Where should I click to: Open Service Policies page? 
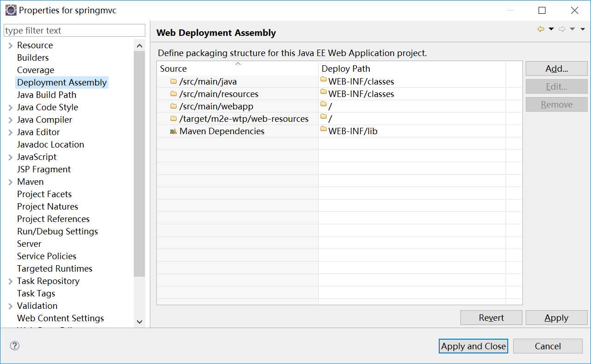[x=46, y=256]
